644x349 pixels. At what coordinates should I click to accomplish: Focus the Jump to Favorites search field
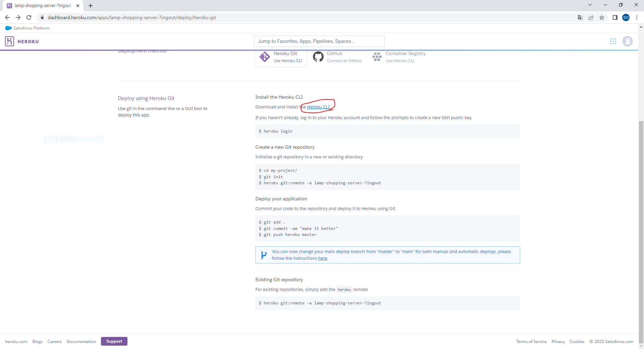pos(319,41)
